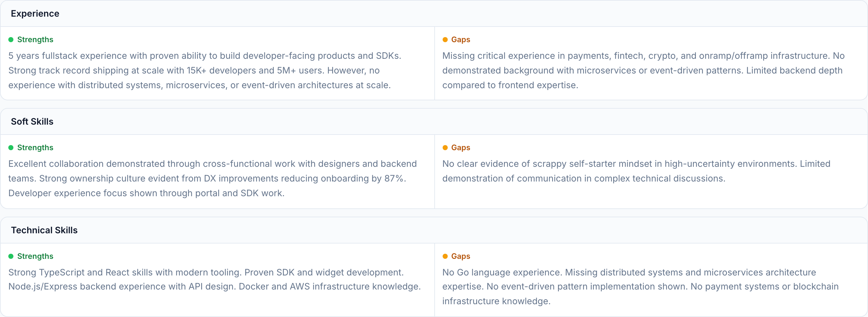Click the Strengths label under Experience
This screenshot has height=317, width=868.
(35, 40)
